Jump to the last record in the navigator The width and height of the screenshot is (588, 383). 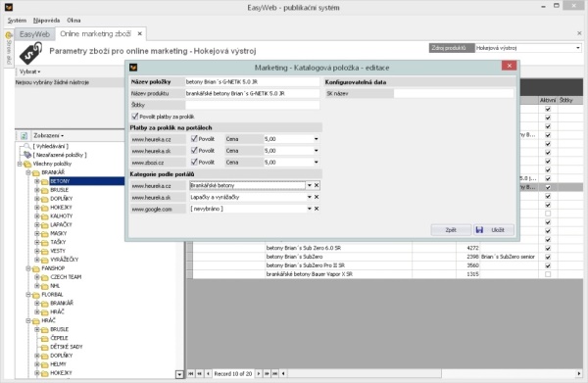tap(274, 373)
